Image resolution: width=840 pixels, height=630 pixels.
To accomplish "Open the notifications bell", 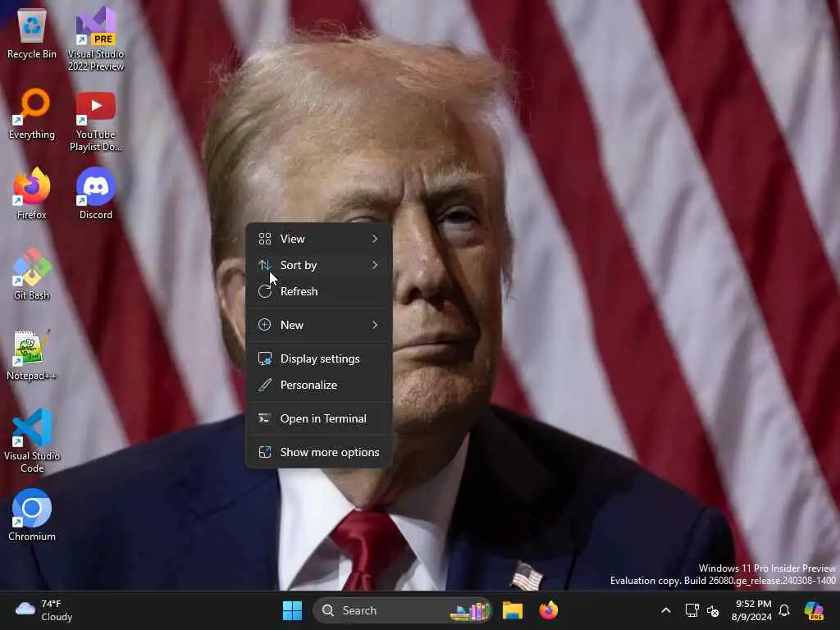I will pyautogui.click(x=784, y=610).
